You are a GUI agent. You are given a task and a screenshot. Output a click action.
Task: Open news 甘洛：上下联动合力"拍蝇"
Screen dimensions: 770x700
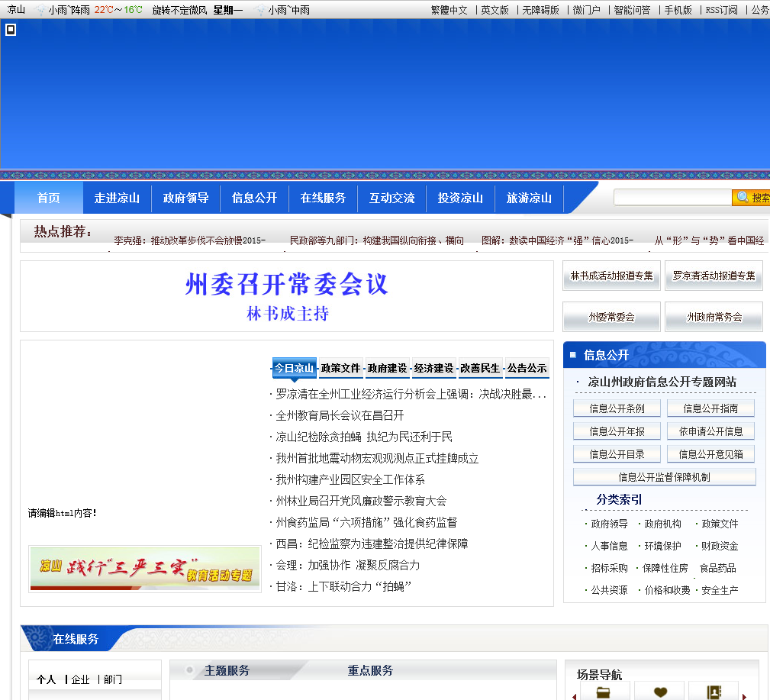tap(343, 586)
